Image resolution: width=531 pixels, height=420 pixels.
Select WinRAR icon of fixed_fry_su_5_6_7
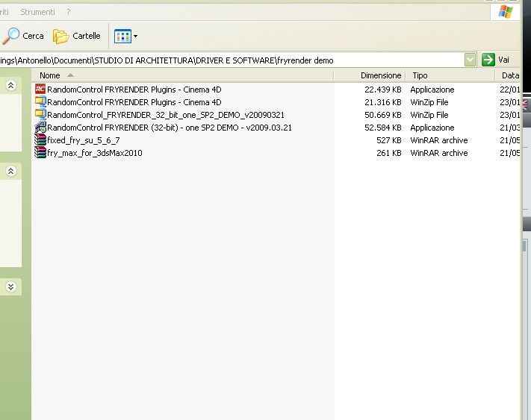coord(40,140)
